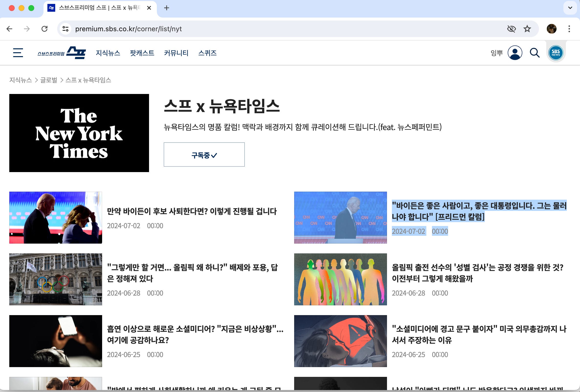Click the 스프 x 뉴욕타임스 page heading
580x392 pixels.
[x=222, y=106]
